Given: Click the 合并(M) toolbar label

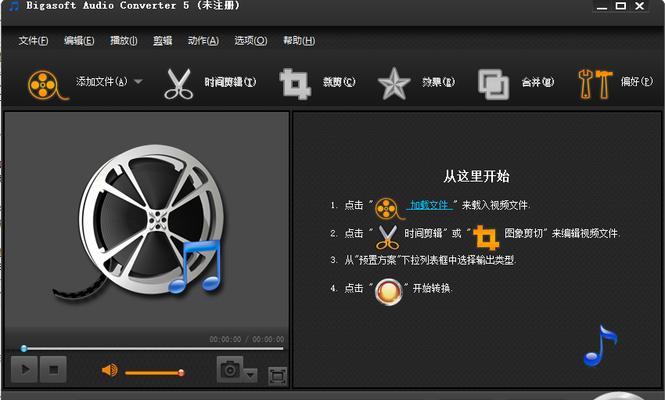Looking at the screenshot, I should (538, 82).
